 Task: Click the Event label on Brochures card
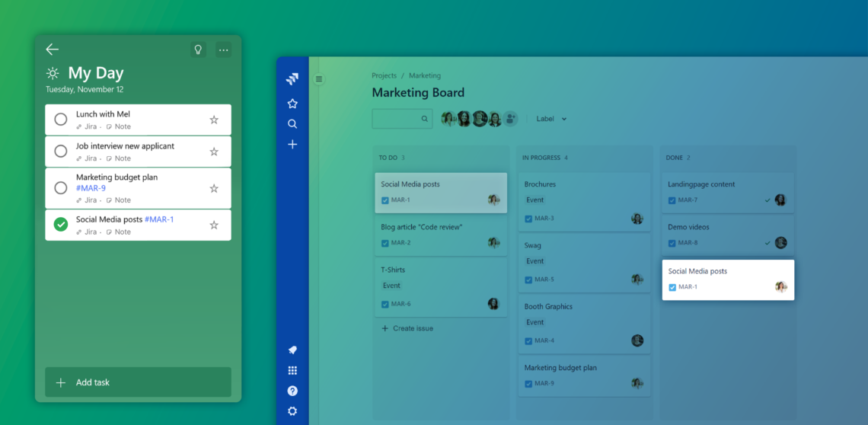(x=535, y=200)
